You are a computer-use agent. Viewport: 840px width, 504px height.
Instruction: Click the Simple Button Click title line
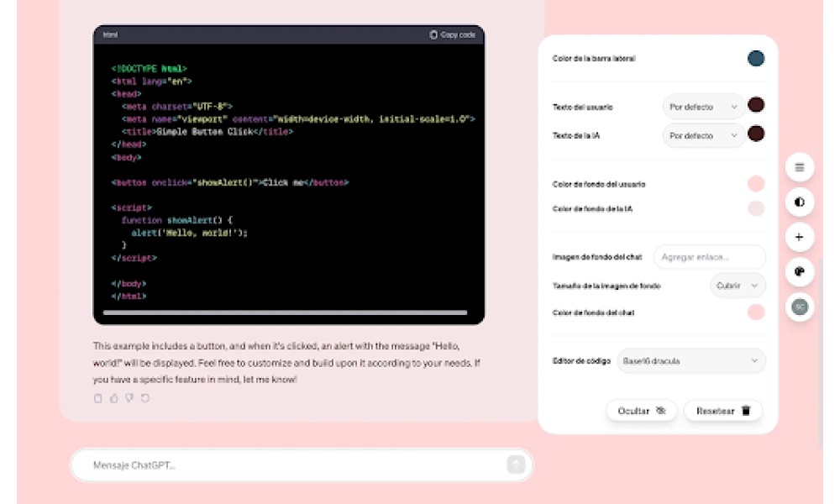click(x=207, y=132)
